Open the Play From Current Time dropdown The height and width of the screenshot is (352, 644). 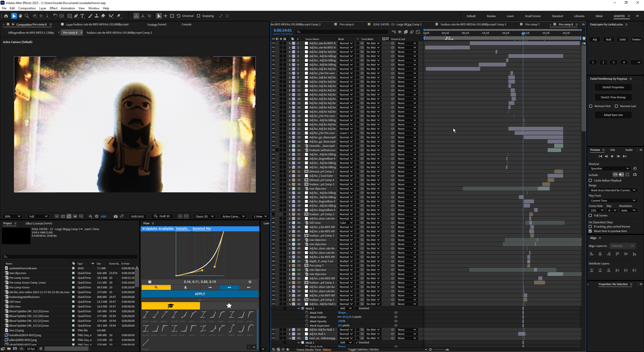click(x=613, y=200)
